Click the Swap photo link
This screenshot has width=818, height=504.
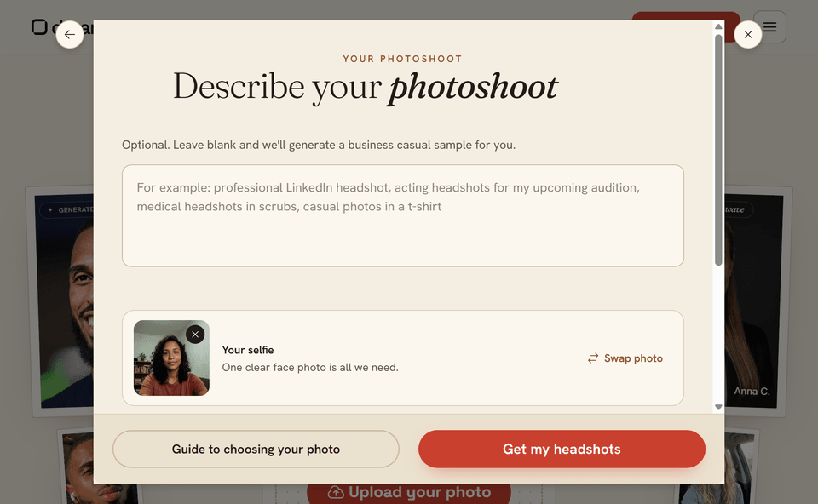[x=625, y=358]
